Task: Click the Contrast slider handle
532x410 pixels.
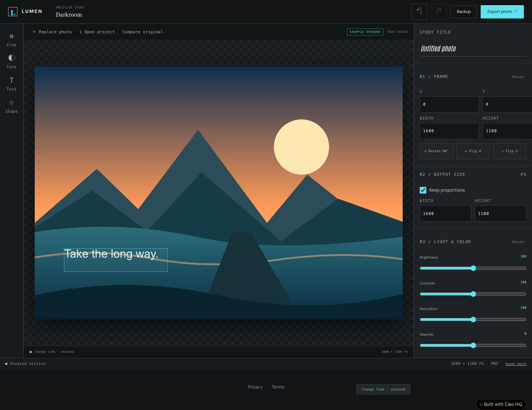Action: (x=473, y=294)
